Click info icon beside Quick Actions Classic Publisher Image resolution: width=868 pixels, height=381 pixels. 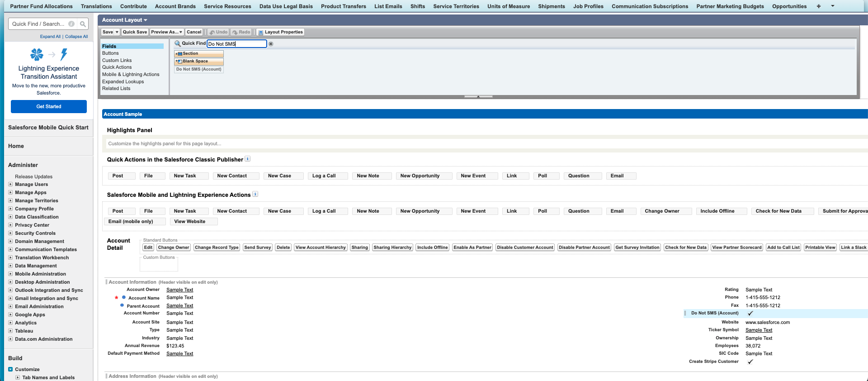247,159
